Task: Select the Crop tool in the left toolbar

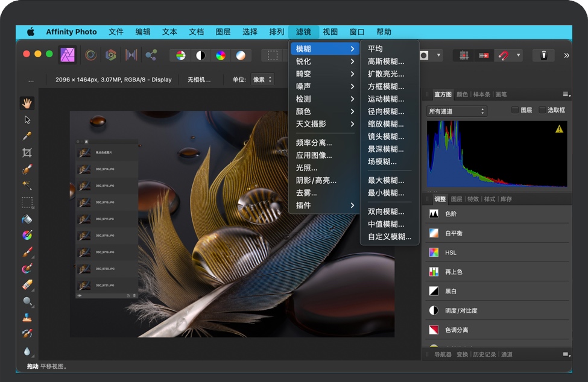Action: click(27, 153)
